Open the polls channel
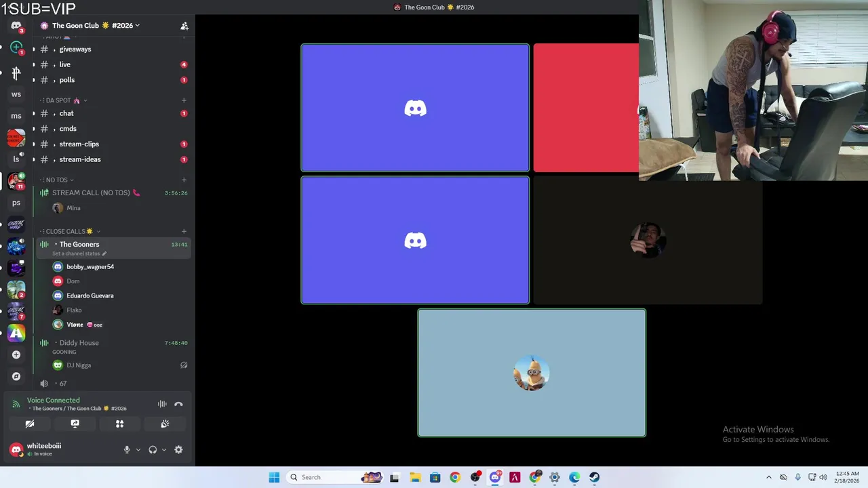The width and height of the screenshot is (868, 488). coord(113,80)
